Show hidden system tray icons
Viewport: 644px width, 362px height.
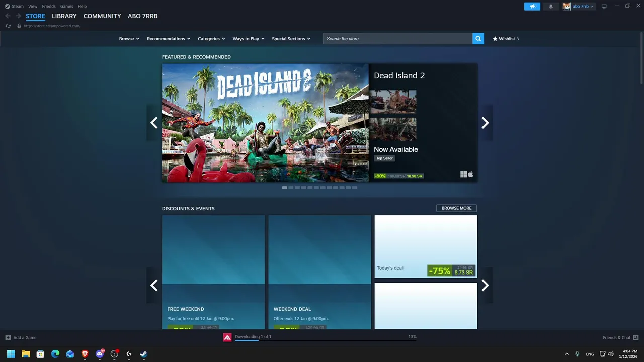point(567,354)
